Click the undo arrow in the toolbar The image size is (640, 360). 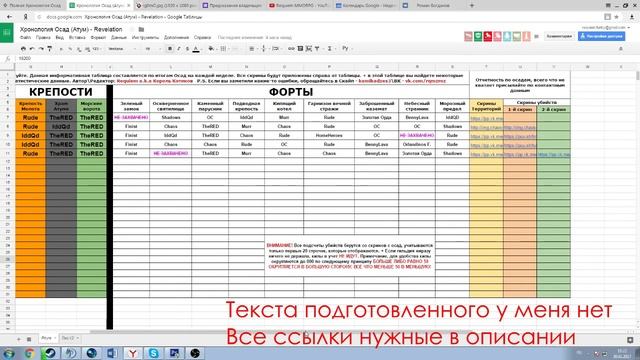[x=32, y=49]
